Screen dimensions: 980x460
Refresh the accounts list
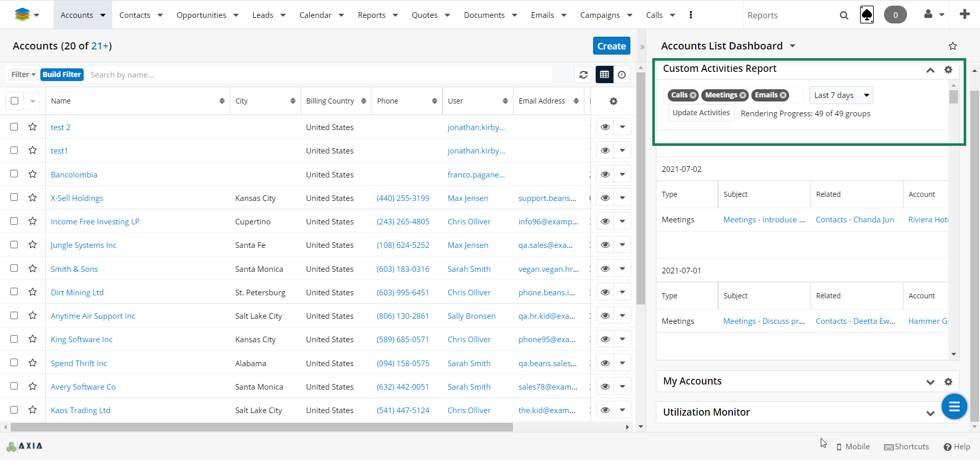583,75
